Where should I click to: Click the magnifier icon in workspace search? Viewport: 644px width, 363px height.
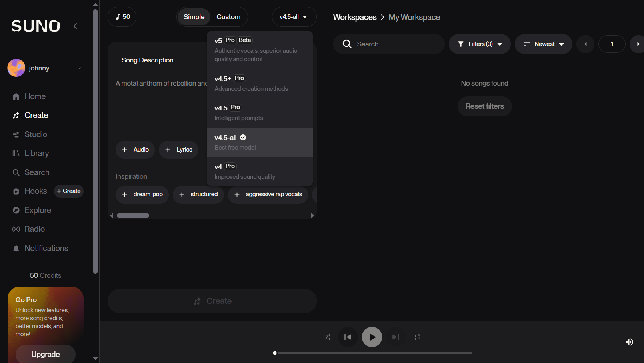coord(347,44)
